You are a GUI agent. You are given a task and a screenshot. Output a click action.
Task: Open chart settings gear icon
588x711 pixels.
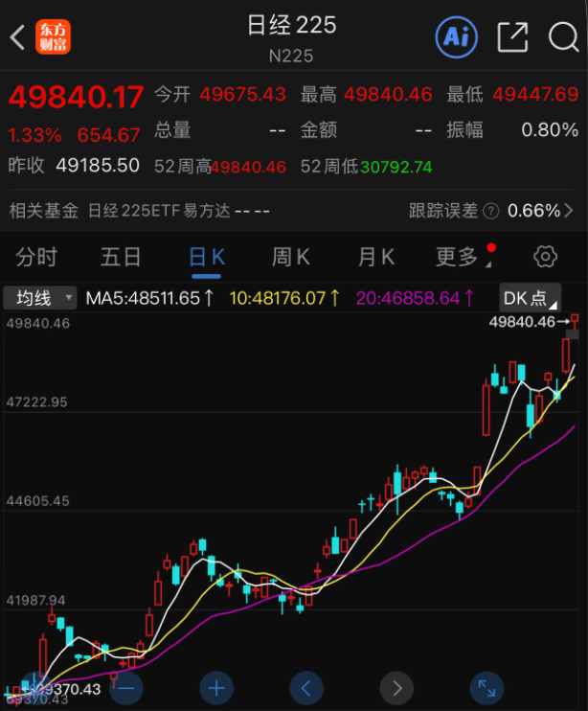pos(545,257)
